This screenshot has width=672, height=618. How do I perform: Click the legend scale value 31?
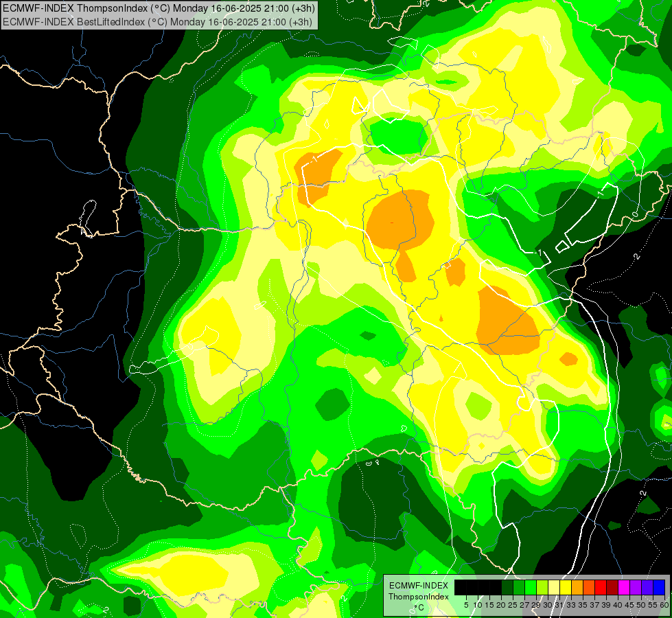(559, 605)
